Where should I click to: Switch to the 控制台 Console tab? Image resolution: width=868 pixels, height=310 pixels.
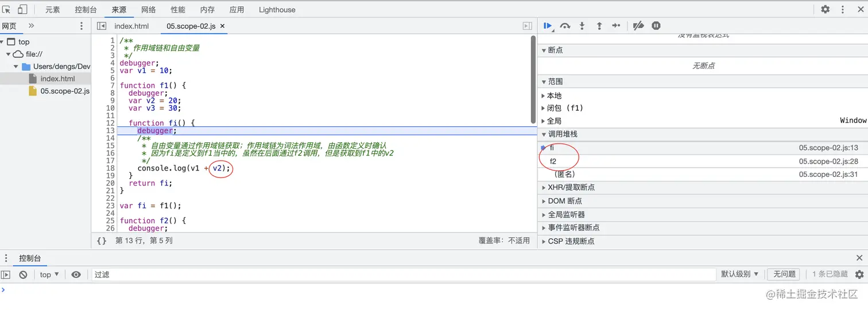point(86,10)
